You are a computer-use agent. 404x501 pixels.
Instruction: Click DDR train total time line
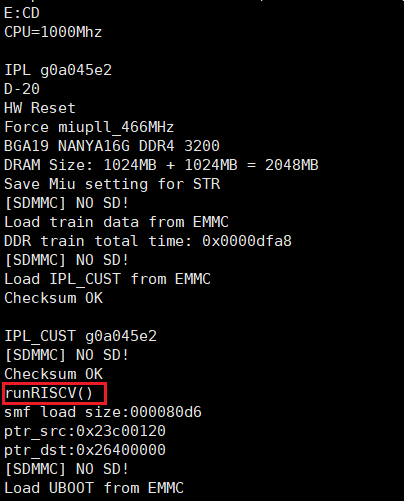pyautogui.click(x=148, y=241)
